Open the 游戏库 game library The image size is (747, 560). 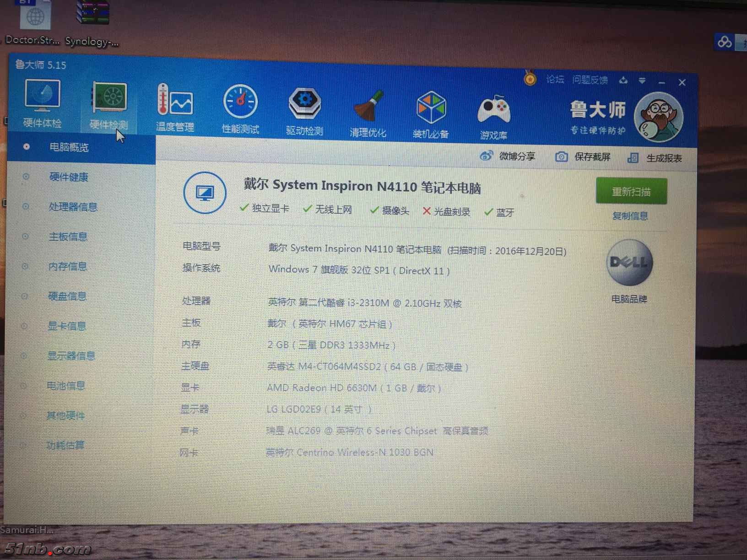pyautogui.click(x=493, y=118)
